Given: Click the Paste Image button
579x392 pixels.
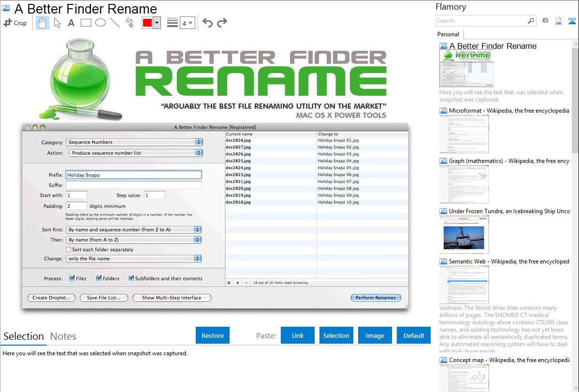Looking at the screenshot, I should point(375,335).
